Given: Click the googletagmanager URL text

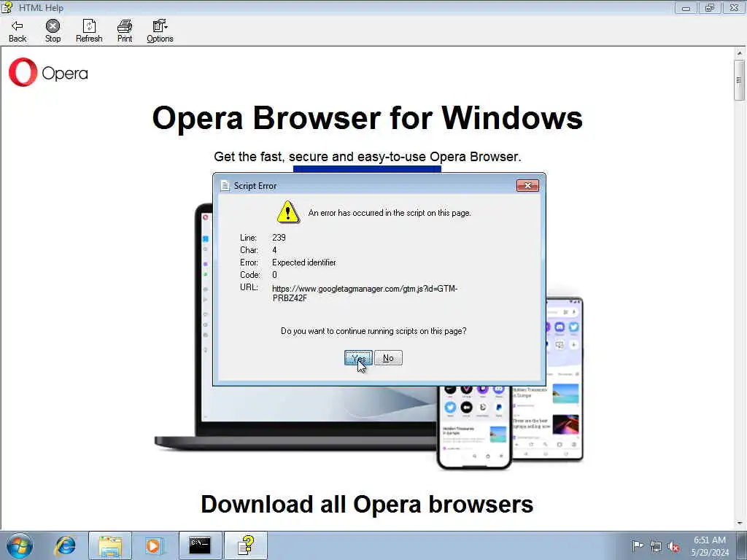Looking at the screenshot, I should [x=365, y=293].
